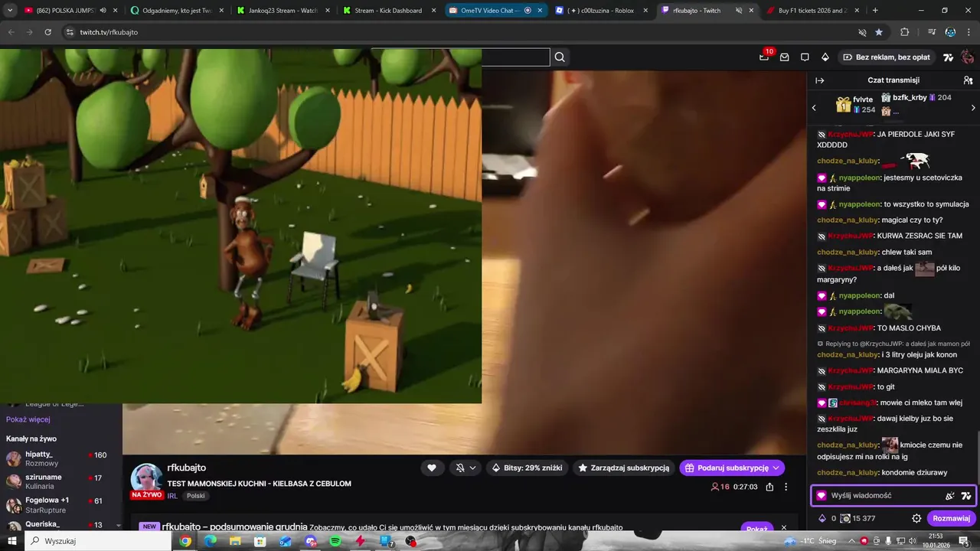Open new browser tab with plus
Image resolution: width=980 pixels, height=551 pixels.
pos(875,11)
